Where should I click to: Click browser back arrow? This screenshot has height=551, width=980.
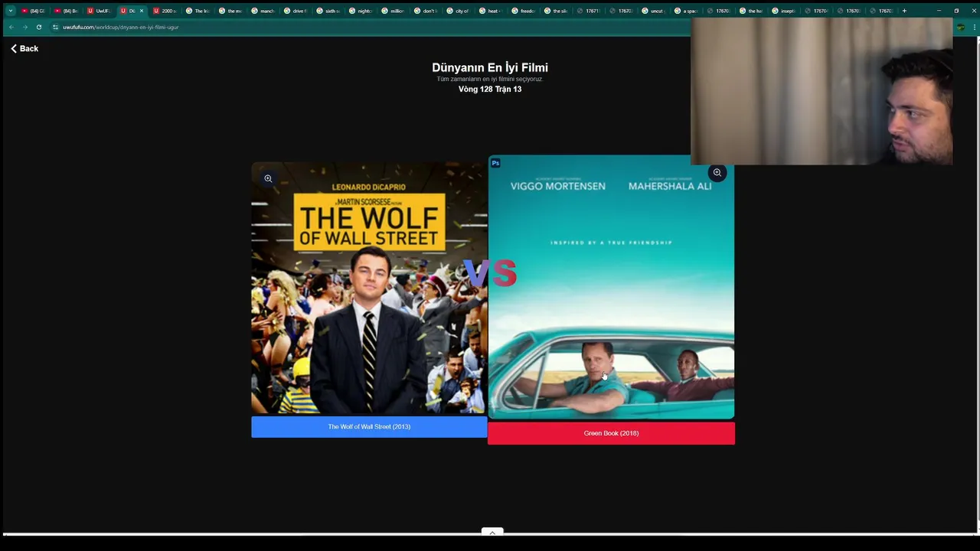[x=11, y=27]
